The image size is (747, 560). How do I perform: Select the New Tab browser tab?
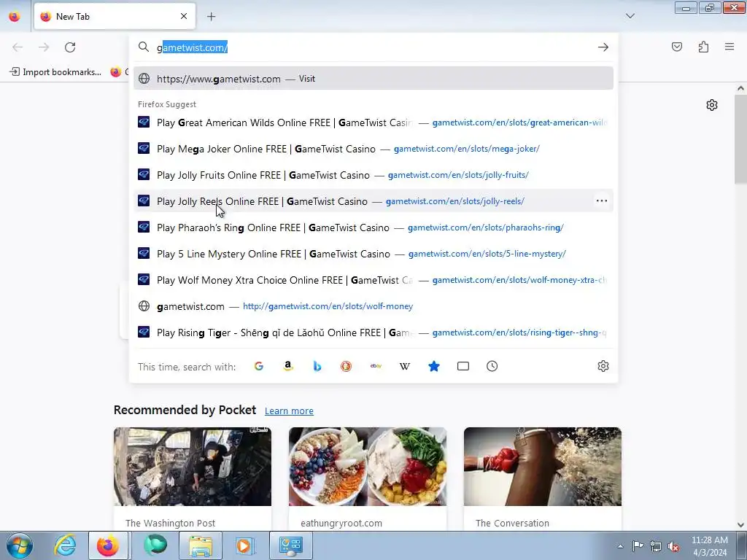pyautogui.click(x=115, y=17)
